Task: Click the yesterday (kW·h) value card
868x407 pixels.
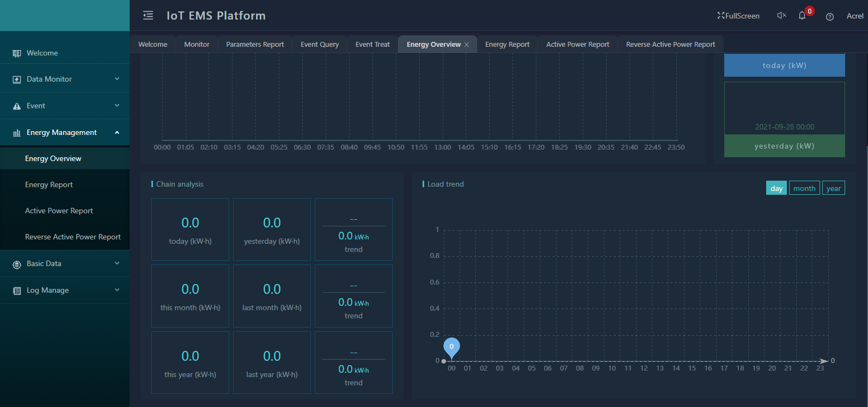Action: point(272,229)
